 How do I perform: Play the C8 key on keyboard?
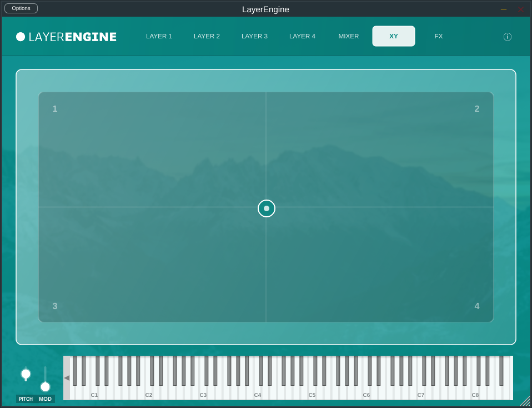pyautogui.click(x=475, y=394)
